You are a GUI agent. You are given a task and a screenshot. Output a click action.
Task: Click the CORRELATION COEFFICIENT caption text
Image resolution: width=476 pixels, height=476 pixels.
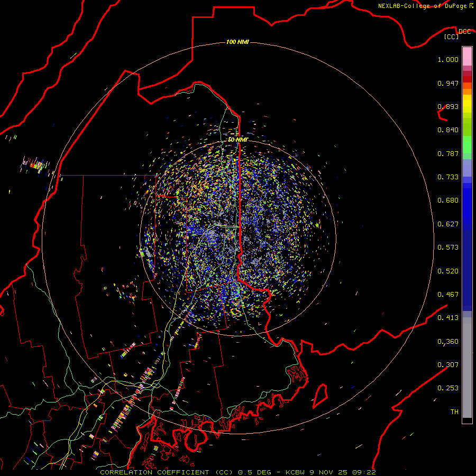(x=154, y=472)
